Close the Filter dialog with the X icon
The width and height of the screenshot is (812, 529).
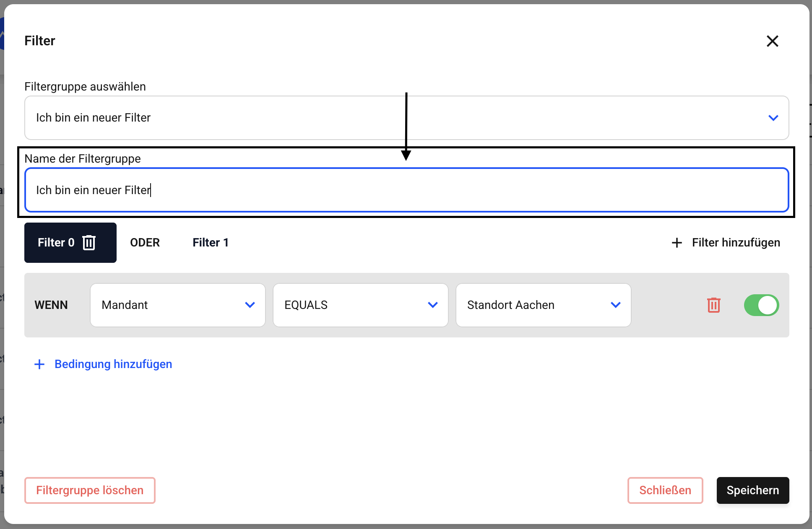pos(772,41)
